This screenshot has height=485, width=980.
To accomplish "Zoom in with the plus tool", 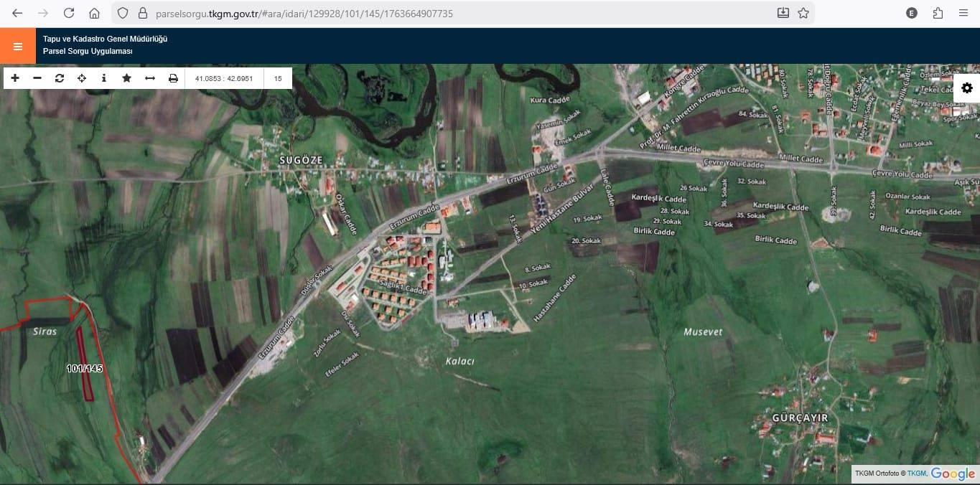I will pos(15,78).
